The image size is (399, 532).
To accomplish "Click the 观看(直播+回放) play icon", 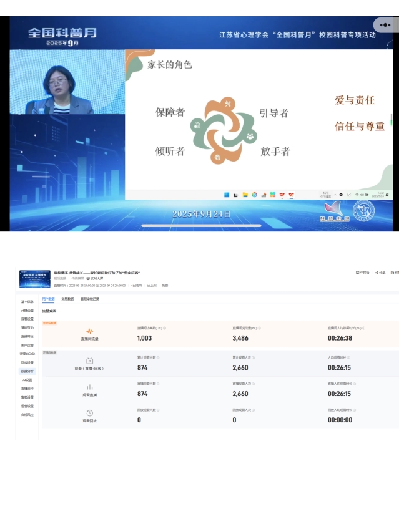I will click(89, 360).
